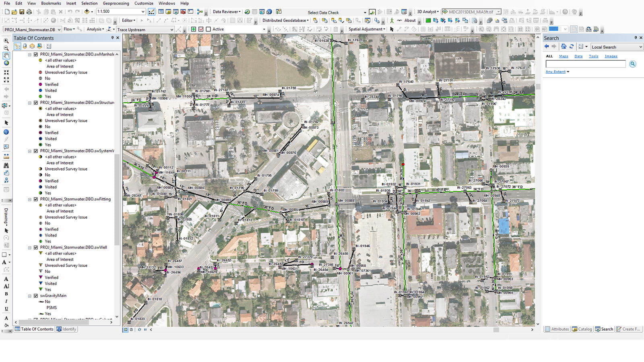Collapse the swManhole layer legend
Viewport: 644px width, 362px height.
29,54
